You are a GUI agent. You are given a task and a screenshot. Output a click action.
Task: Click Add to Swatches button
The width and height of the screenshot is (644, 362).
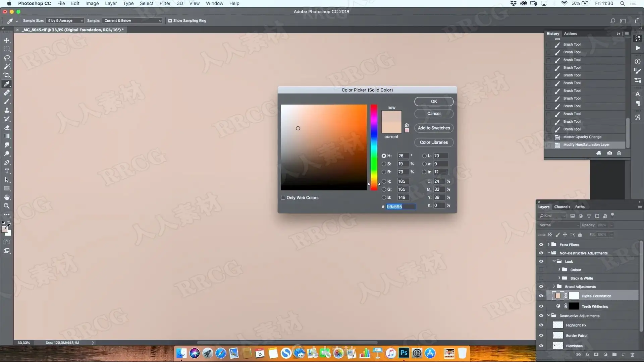click(434, 128)
